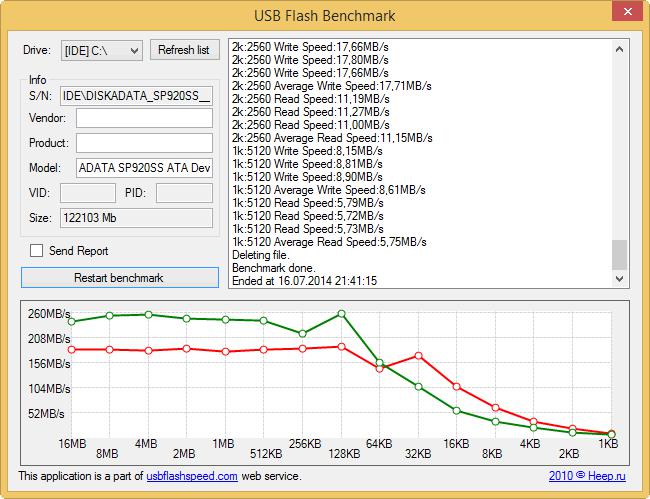Select the Model text field
The height and width of the screenshot is (499, 650).
144,167
